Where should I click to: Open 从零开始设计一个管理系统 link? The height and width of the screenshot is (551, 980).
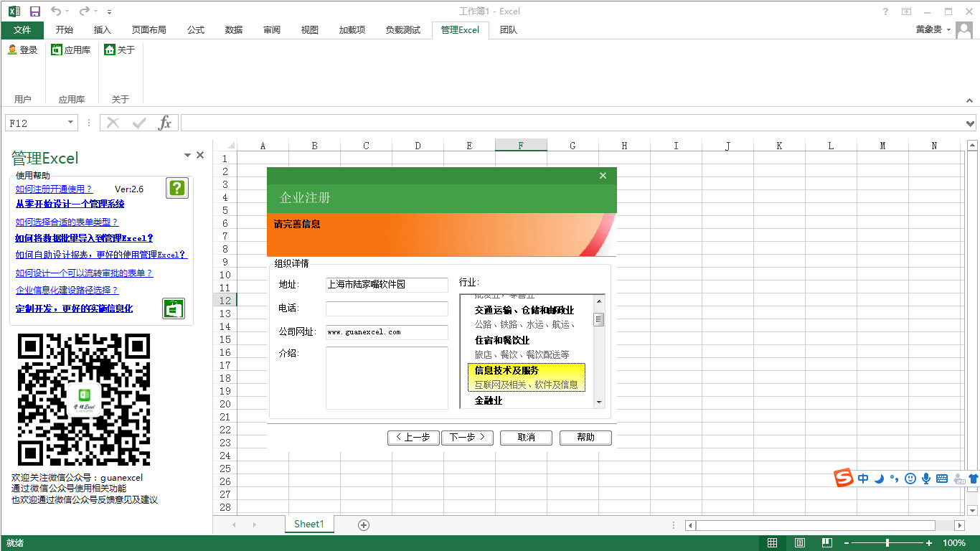click(70, 204)
